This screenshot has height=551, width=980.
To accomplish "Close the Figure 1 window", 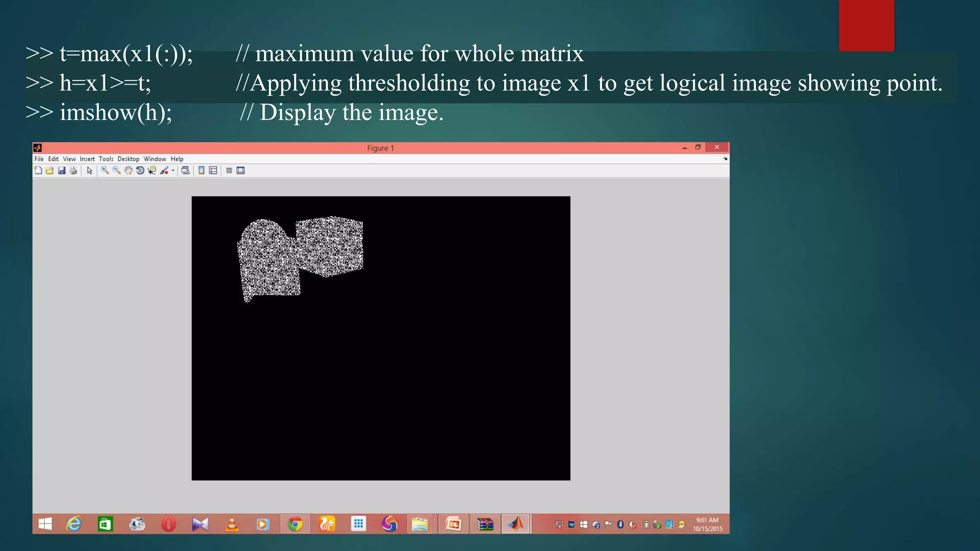I will pos(717,147).
